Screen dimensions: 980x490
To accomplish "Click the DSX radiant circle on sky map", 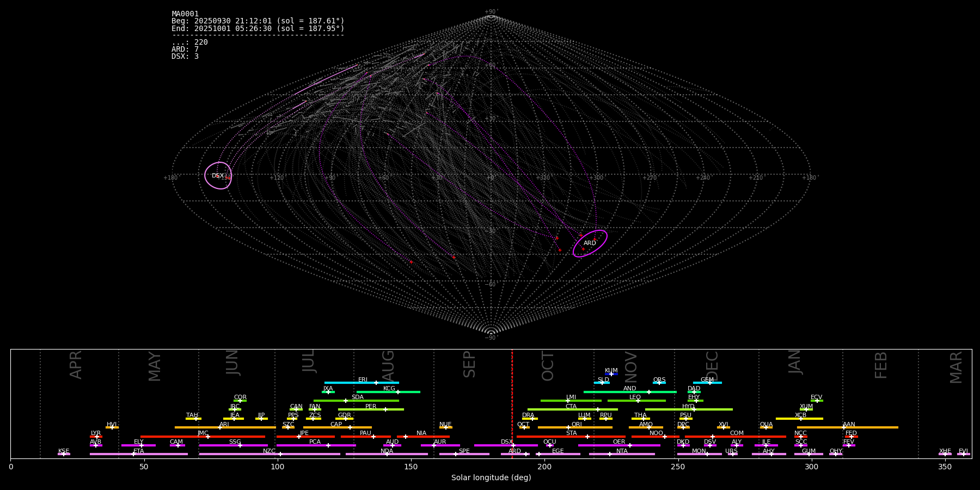I will (x=218, y=176).
